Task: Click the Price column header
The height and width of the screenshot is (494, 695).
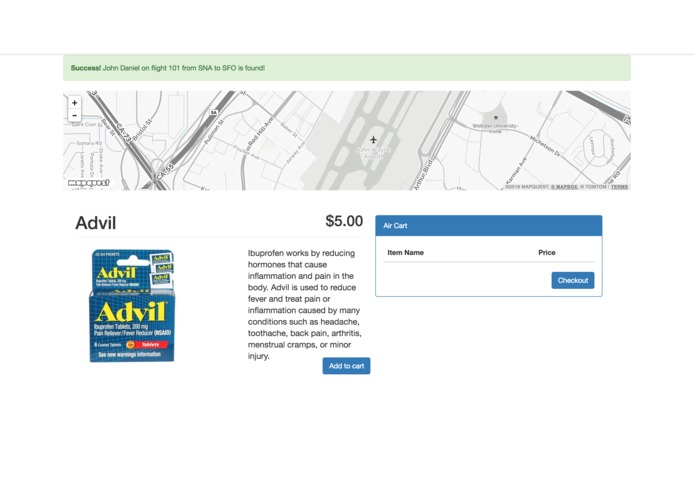Action: [x=547, y=253]
